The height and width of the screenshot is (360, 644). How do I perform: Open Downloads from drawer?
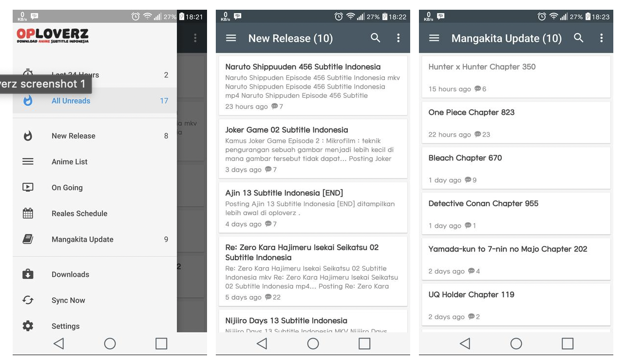click(95, 274)
